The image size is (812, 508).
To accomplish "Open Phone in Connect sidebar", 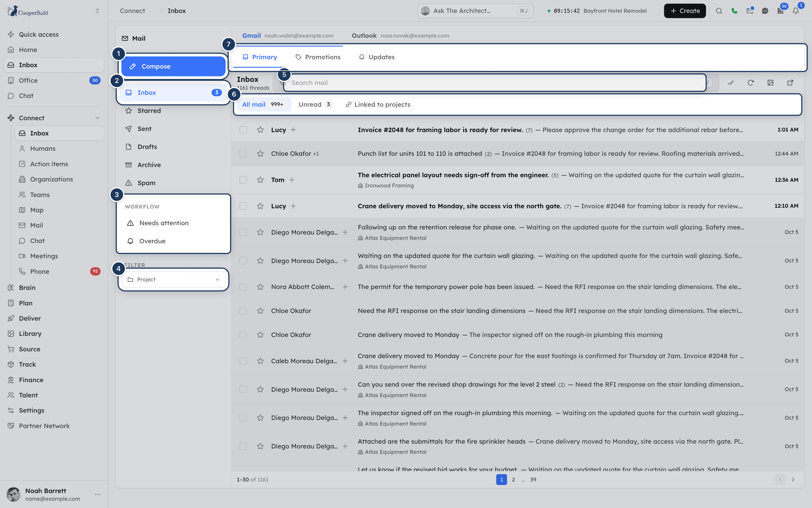I will click(x=59, y=271).
